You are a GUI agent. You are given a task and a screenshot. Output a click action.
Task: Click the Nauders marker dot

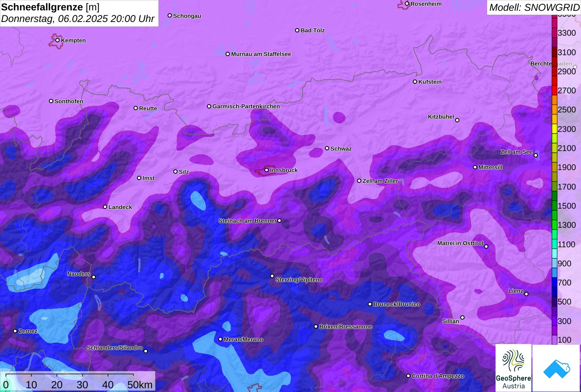point(94,277)
